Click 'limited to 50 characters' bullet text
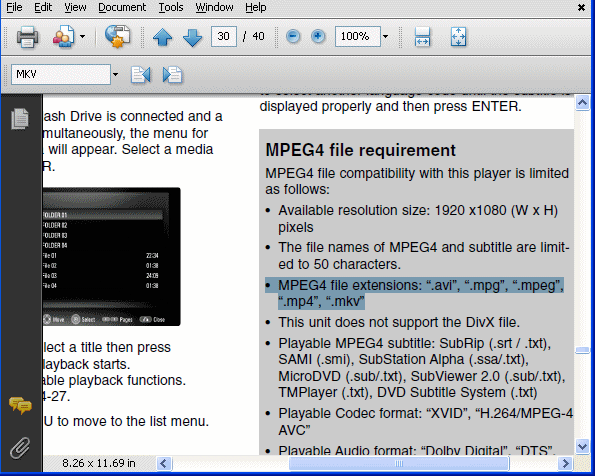 [x=424, y=255]
